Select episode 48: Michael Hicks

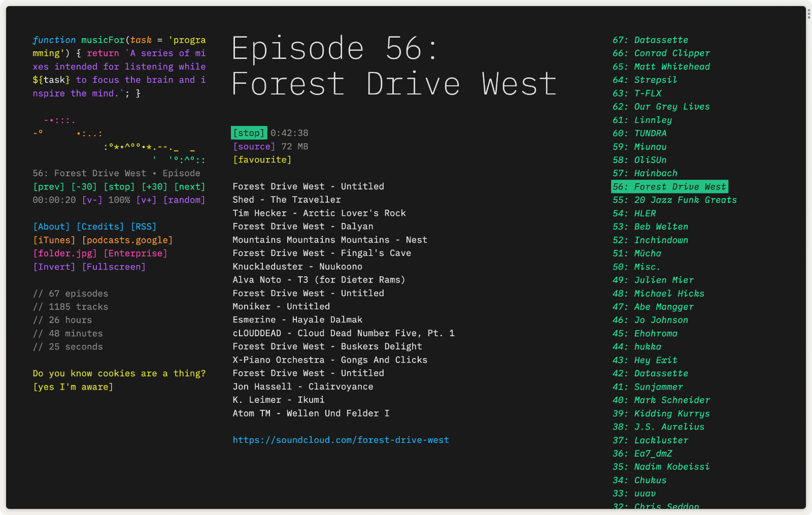(x=659, y=294)
